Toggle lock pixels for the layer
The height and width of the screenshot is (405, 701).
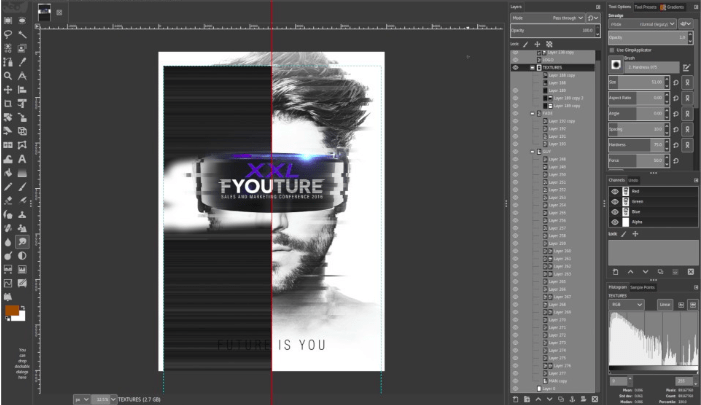pos(526,44)
